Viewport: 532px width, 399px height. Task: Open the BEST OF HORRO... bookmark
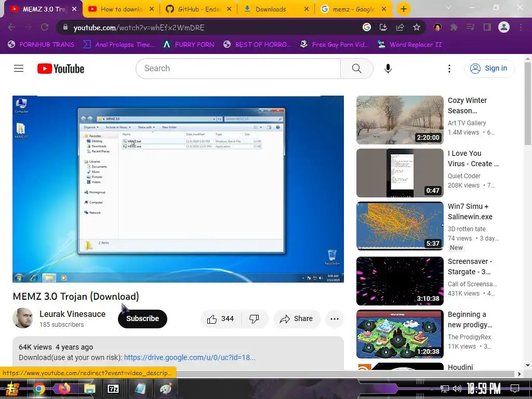258,45
